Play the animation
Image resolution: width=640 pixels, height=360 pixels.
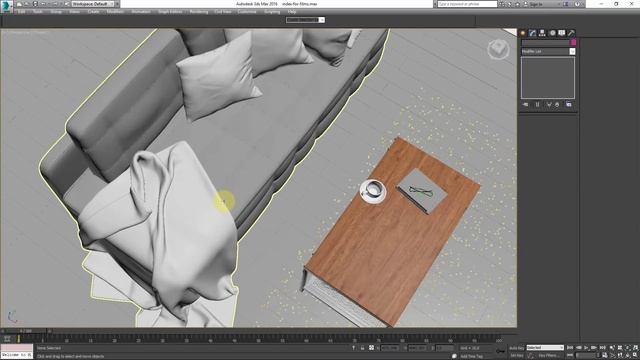click(587, 348)
